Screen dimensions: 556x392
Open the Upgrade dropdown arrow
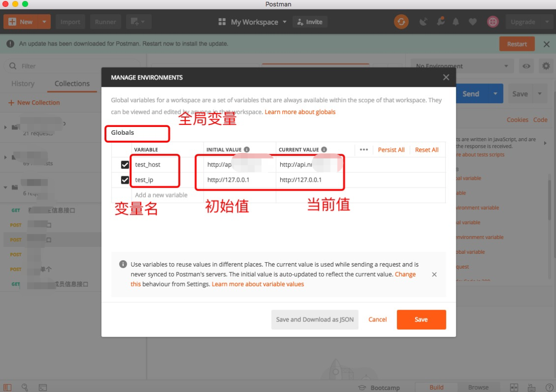(x=547, y=22)
